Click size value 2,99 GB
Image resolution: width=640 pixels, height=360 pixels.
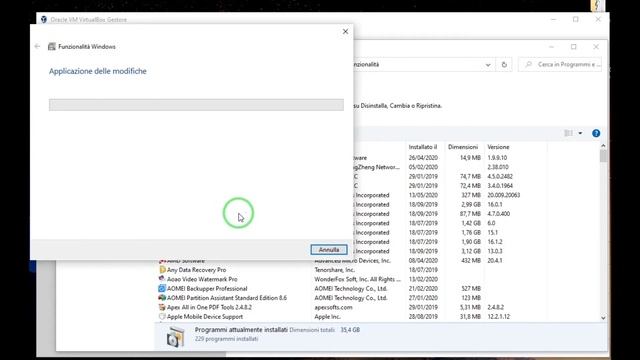tap(471, 204)
